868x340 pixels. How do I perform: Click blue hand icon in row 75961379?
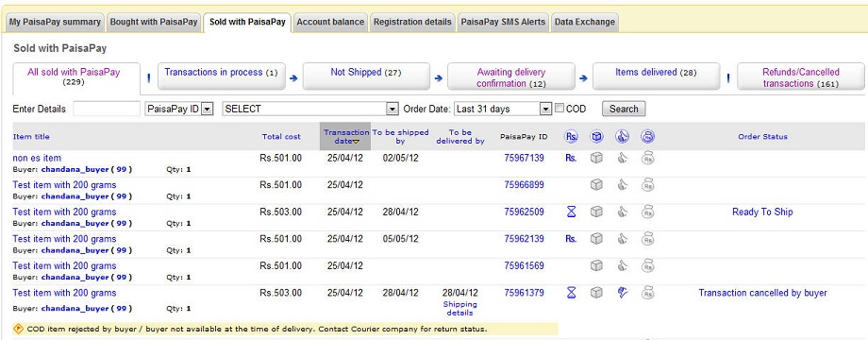[x=622, y=293]
